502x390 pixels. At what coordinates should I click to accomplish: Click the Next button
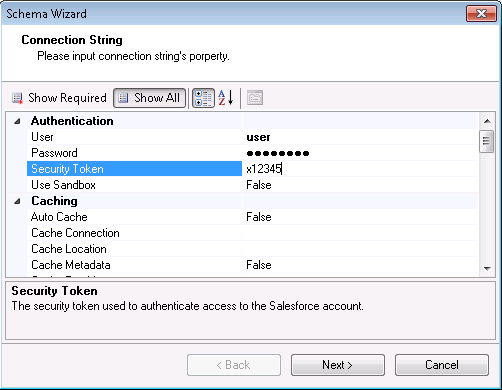pos(338,365)
